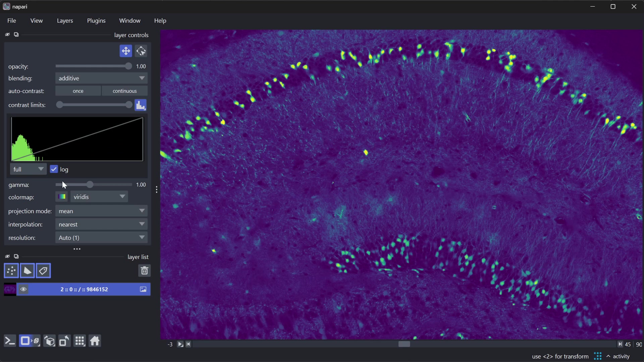Click the napari app icon in title bar

[6, 6]
